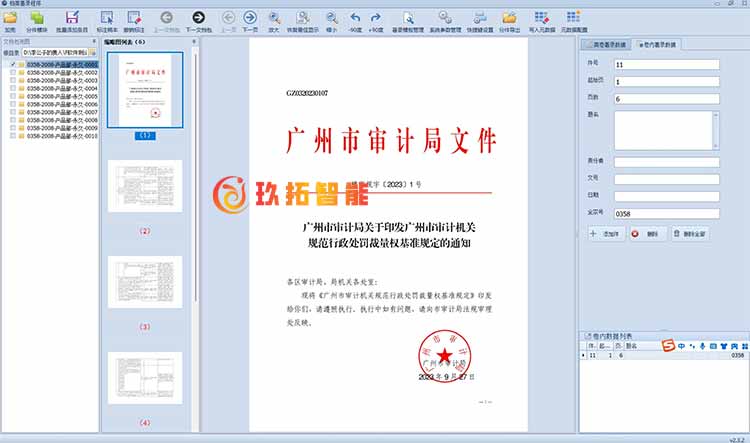The width and height of the screenshot is (750, 443).
Task: Click the batch add save-disk icon
Action: pos(72,18)
